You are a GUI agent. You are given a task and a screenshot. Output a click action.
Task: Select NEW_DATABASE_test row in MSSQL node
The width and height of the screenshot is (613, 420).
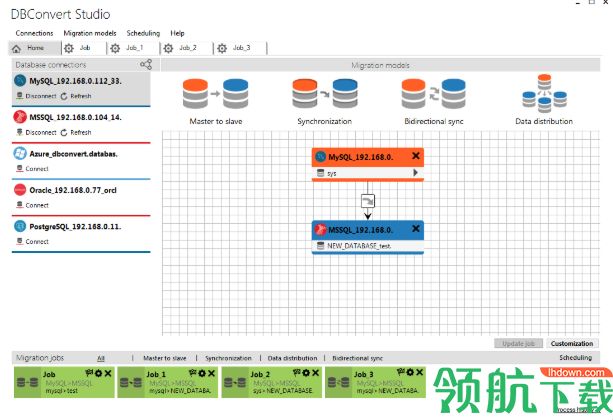(367, 246)
